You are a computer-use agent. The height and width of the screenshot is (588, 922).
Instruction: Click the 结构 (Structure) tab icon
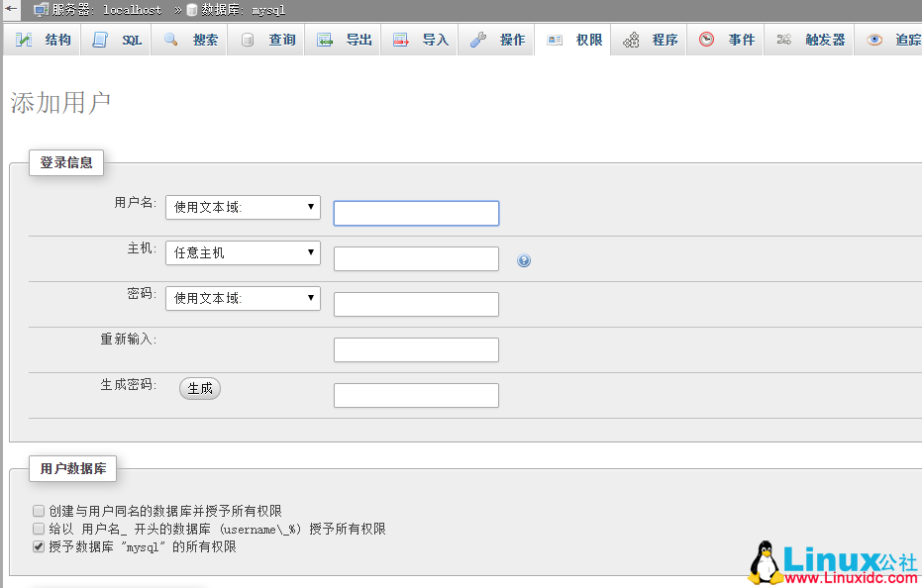click(24, 41)
